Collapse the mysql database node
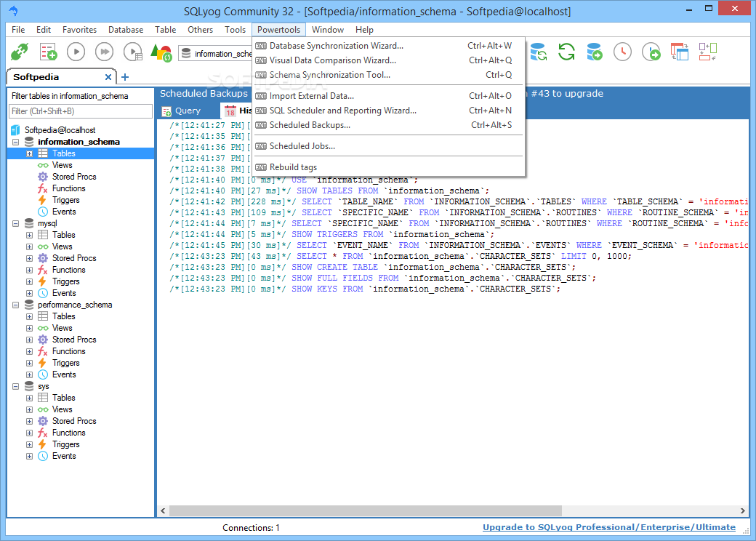The image size is (756, 541). 15,224
